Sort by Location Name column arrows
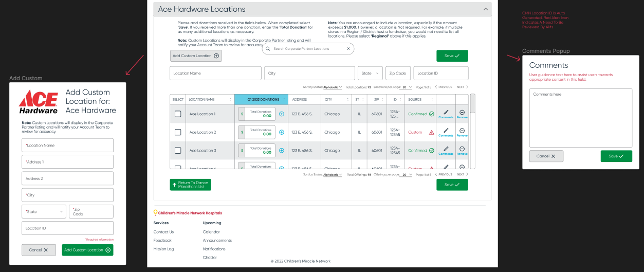 pyautogui.click(x=230, y=99)
